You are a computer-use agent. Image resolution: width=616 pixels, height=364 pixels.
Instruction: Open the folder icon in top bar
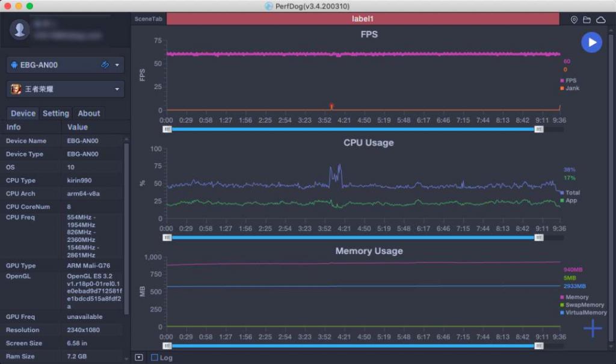click(587, 20)
